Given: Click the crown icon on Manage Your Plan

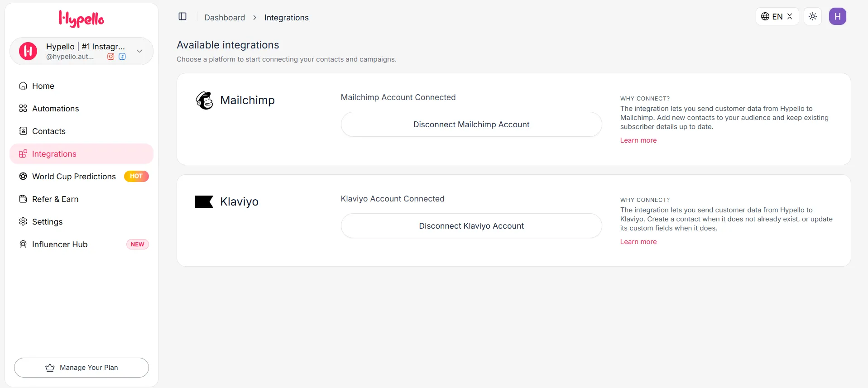Looking at the screenshot, I should 50,368.
